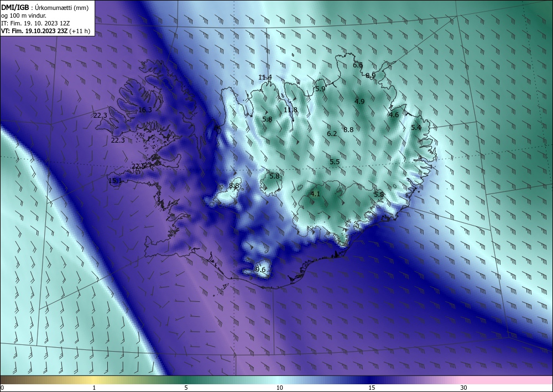Click the 4.1 value on the map
The height and width of the screenshot is (392, 553).
pyautogui.click(x=315, y=194)
